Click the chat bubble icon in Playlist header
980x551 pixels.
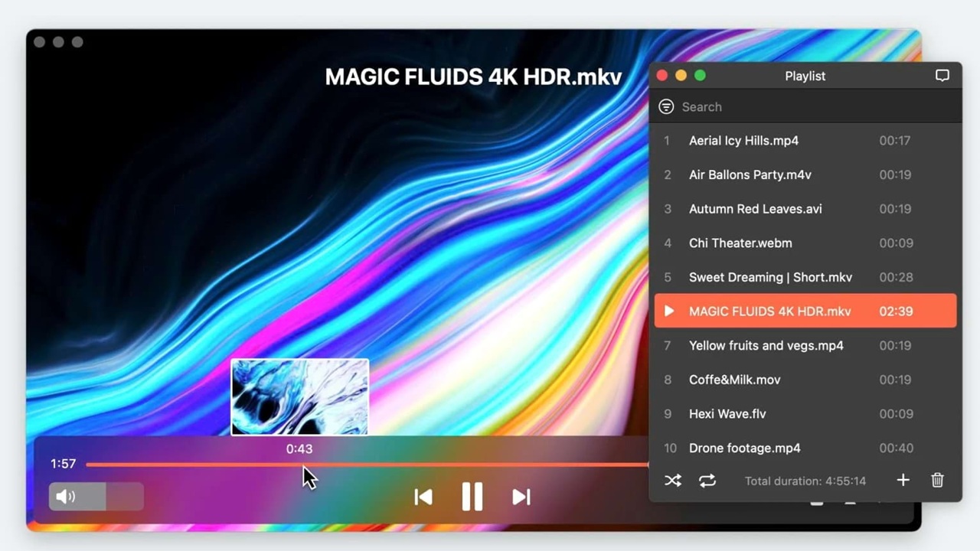[x=942, y=76]
